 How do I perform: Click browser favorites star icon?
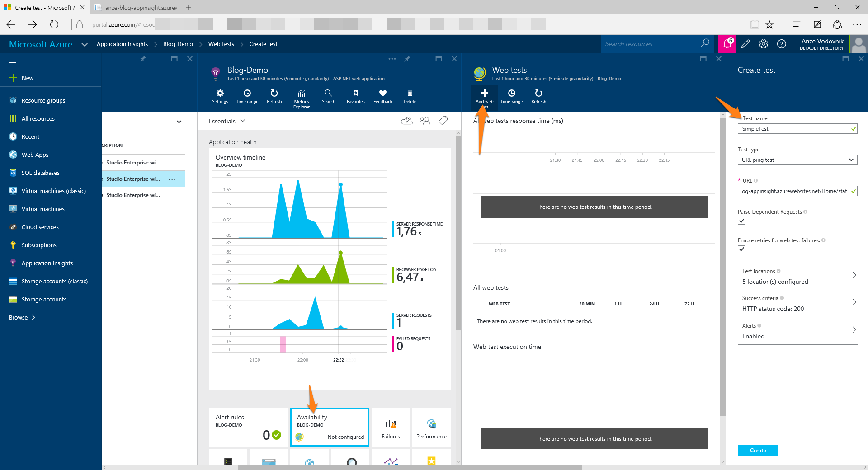769,24
